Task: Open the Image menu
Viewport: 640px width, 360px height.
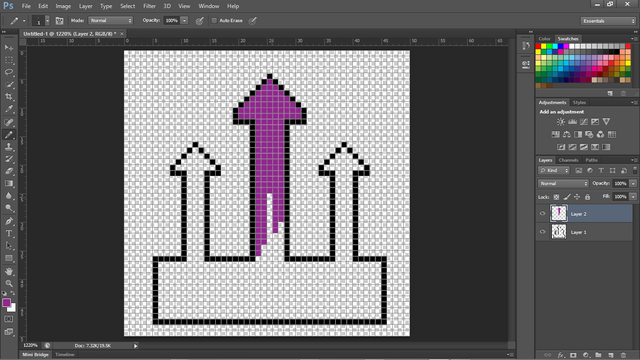Action: (63, 6)
